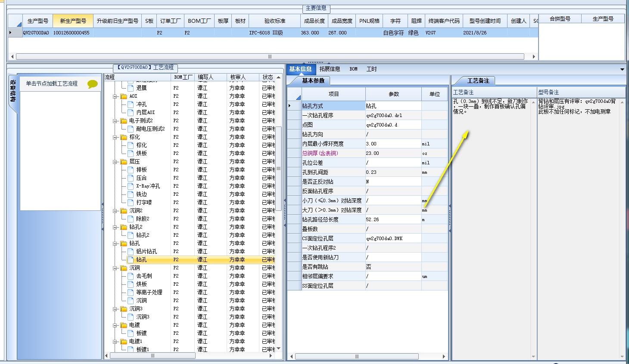Screen dimensions: 629x364
Task: Click the scroll-up arrow of the process tree
Action: (279, 77)
